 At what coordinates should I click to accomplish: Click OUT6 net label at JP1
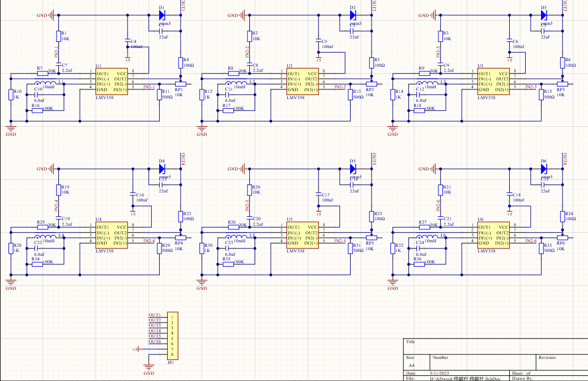tap(155, 342)
